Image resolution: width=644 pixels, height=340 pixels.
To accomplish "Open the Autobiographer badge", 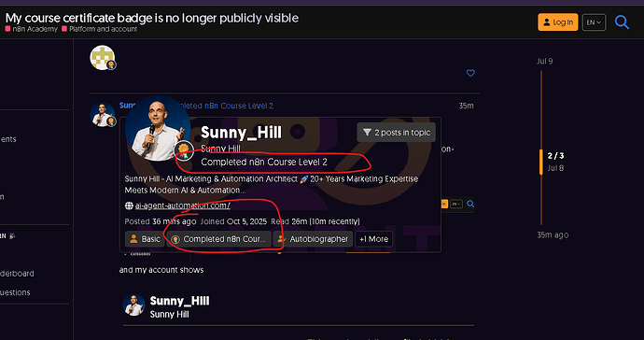I will click(313, 239).
